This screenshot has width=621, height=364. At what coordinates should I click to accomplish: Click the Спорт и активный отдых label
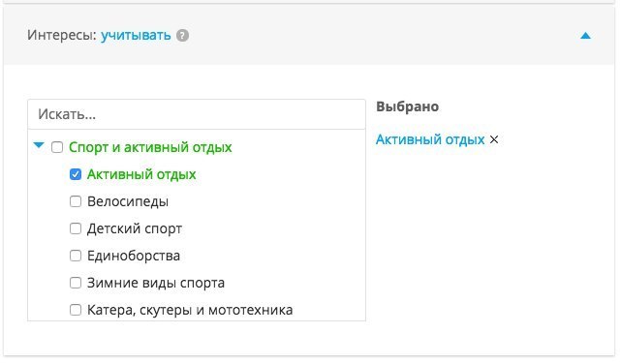(x=150, y=147)
